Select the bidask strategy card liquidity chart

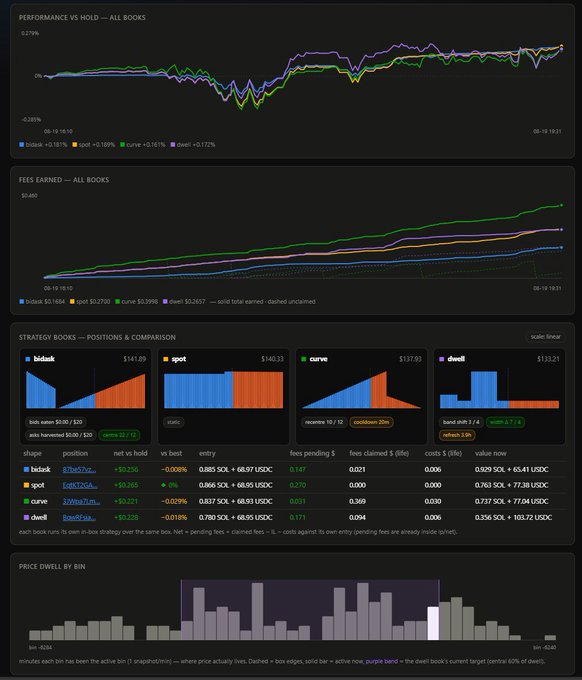click(85, 389)
